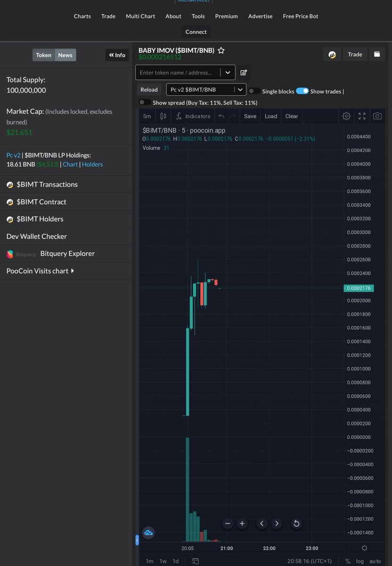This screenshot has width=392, height=566.
Task: Open go-to-date calendar icon
Action: (196, 561)
